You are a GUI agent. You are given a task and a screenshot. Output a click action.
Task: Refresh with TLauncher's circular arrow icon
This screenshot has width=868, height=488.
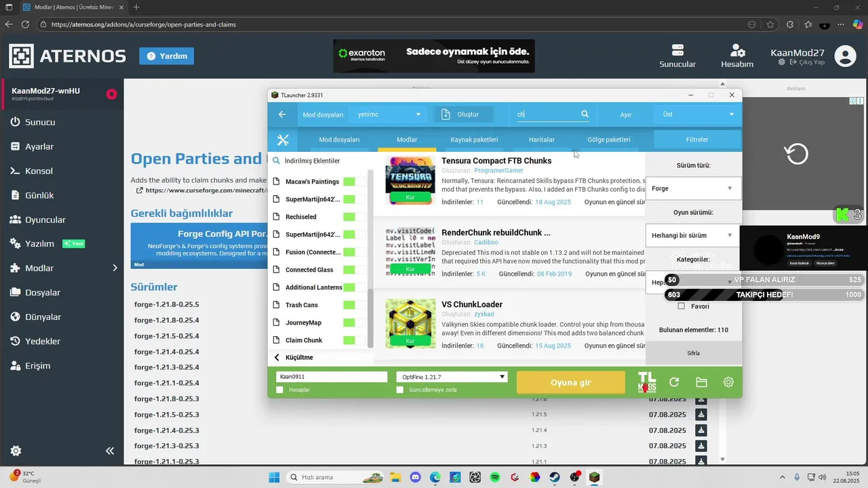(x=674, y=382)
